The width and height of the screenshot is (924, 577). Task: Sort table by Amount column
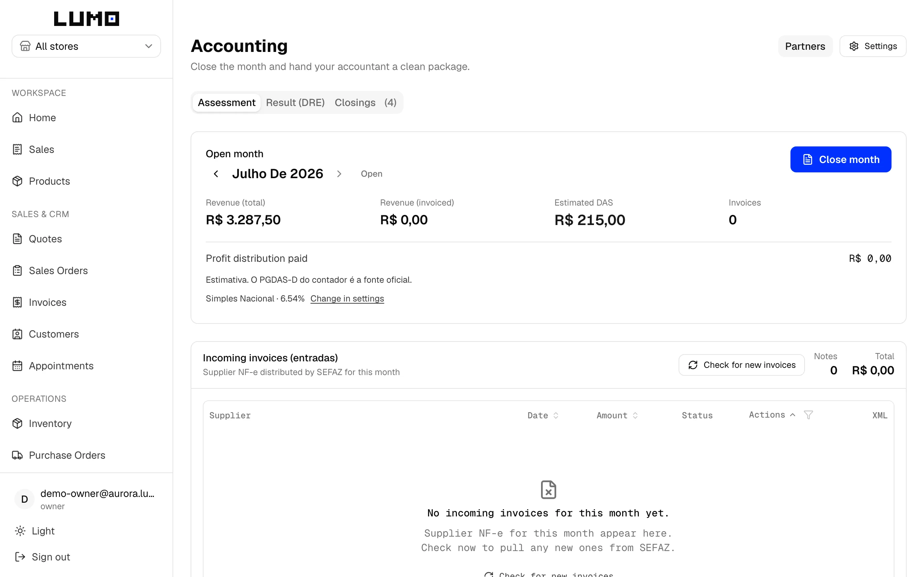617,415
